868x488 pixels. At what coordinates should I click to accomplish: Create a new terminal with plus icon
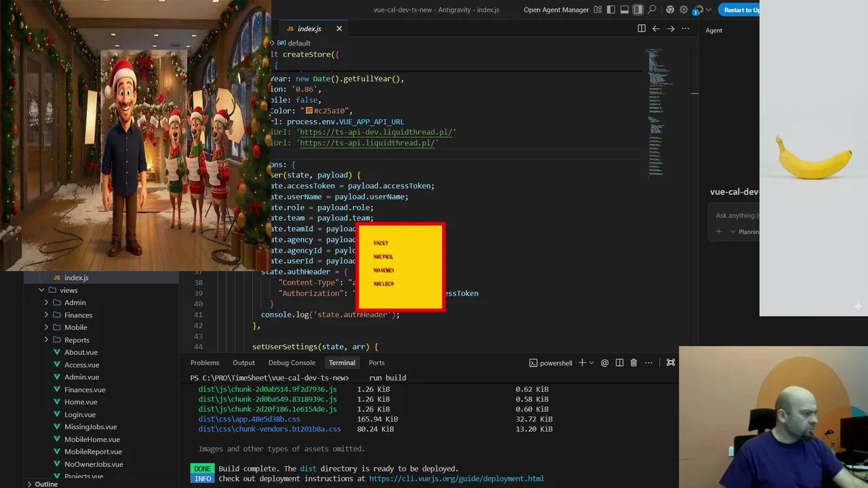[582, 363]
